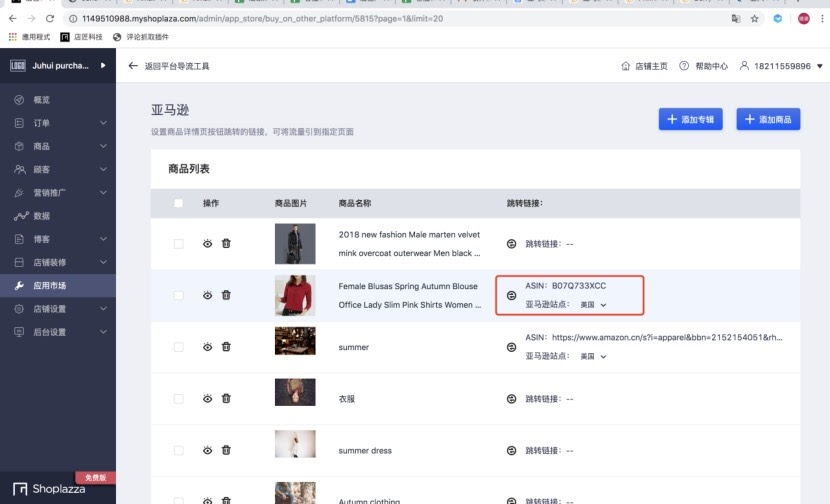Screen dimensions: 830x504
Task: Open the 應用程式 apps bookmark icon
Action: click(13, 37)
